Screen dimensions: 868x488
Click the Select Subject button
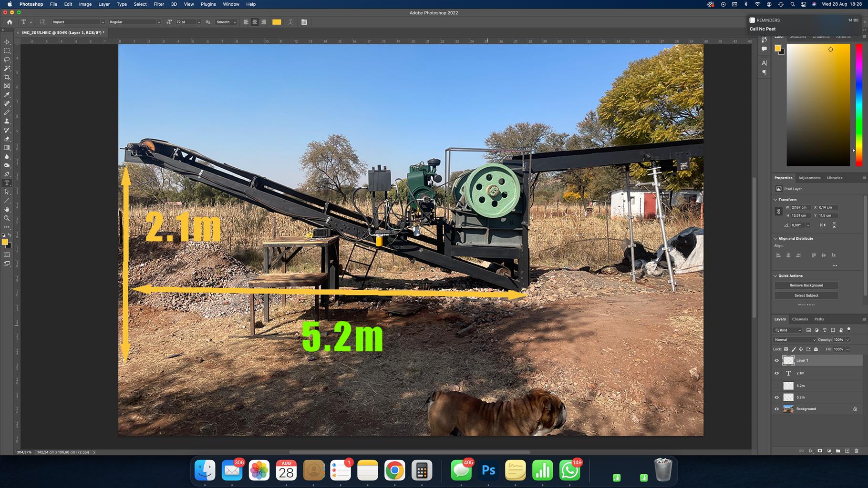tap(806, 295)
